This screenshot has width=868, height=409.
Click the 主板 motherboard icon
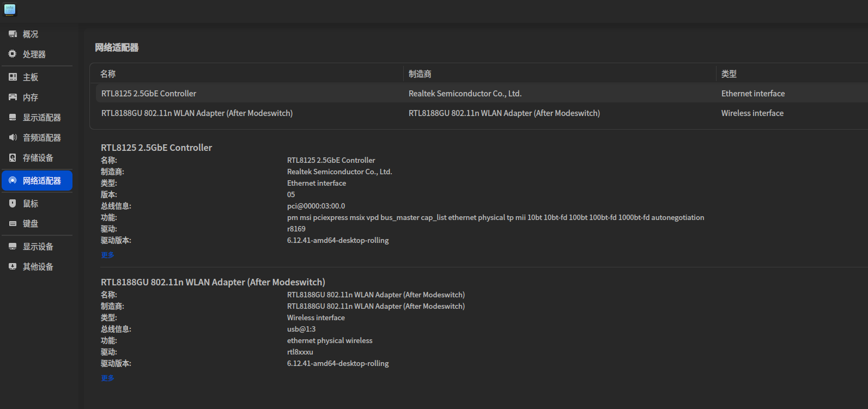(x=13, y=77)
